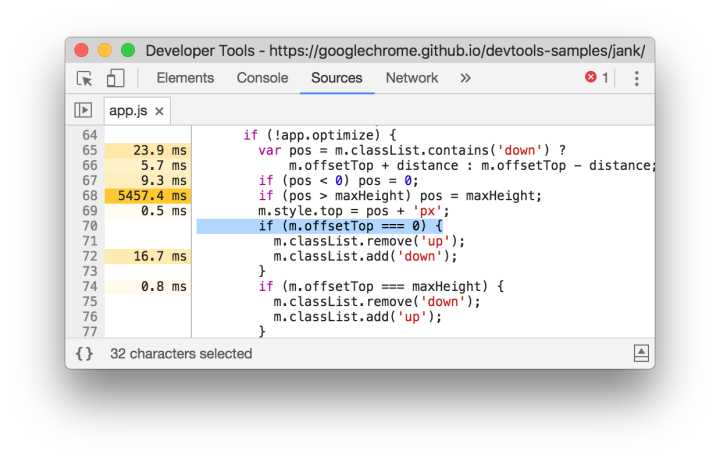Viewport: 720px width, 462px height.
Task: Show the file navigator sidebar
Action: click(x=83, y=110)
